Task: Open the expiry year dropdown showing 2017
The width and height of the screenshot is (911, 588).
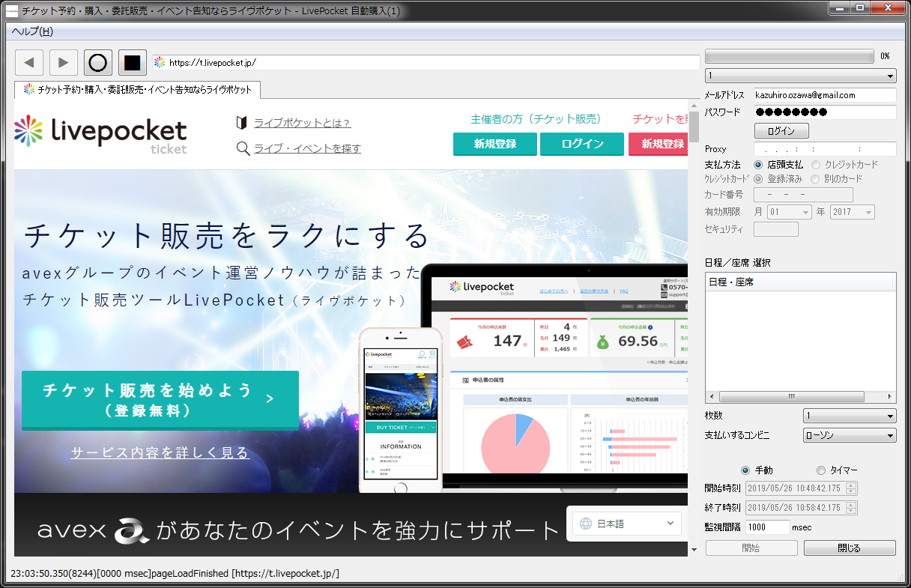Action: point(853,212)
